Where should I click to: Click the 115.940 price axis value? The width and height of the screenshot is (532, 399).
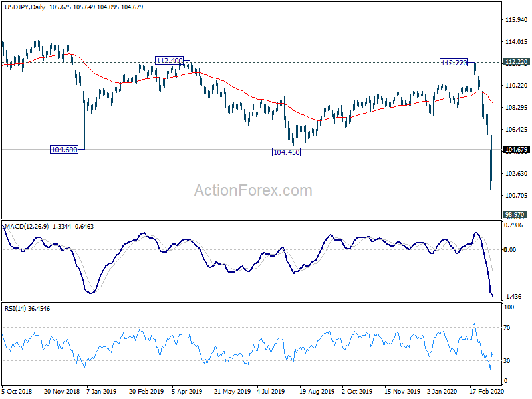(x=517, y=20)
